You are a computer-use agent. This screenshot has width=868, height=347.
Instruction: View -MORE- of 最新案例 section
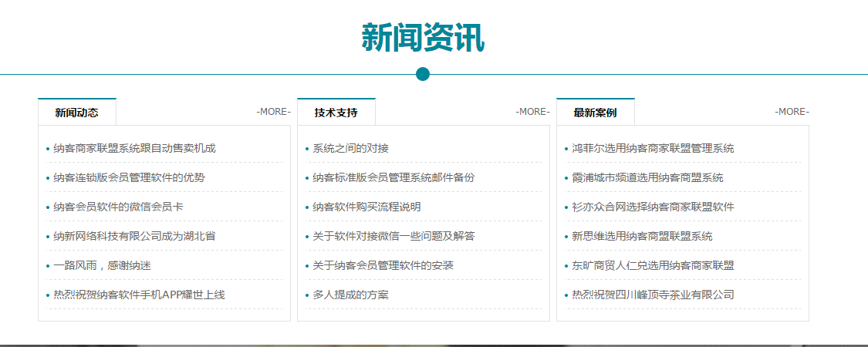792,112
